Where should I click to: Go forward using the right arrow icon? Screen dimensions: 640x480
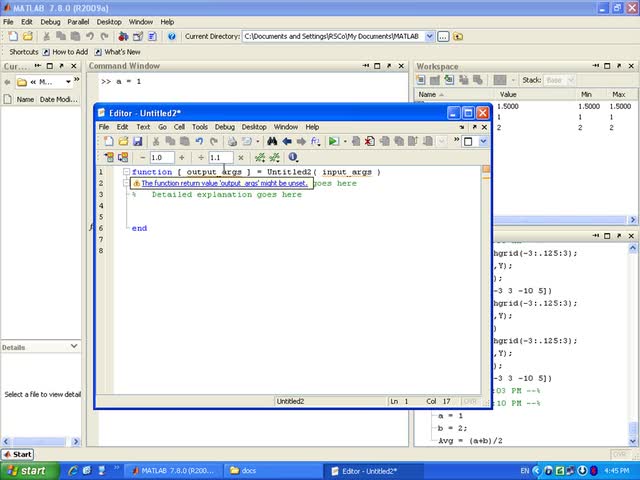pyautogui.click(x=301, y=141)
